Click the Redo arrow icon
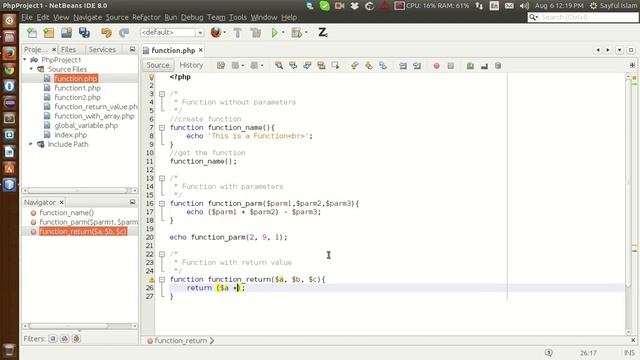This screenshot has height=360, width=640. click(x=124, y=33)
